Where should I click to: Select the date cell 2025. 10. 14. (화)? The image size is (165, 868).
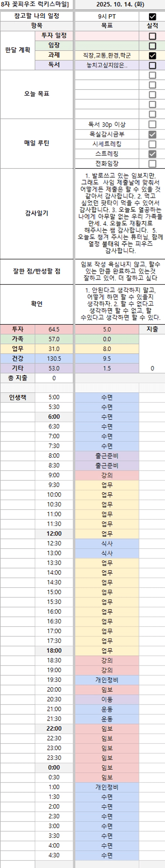pyautogui.click(x=120, y=5)
